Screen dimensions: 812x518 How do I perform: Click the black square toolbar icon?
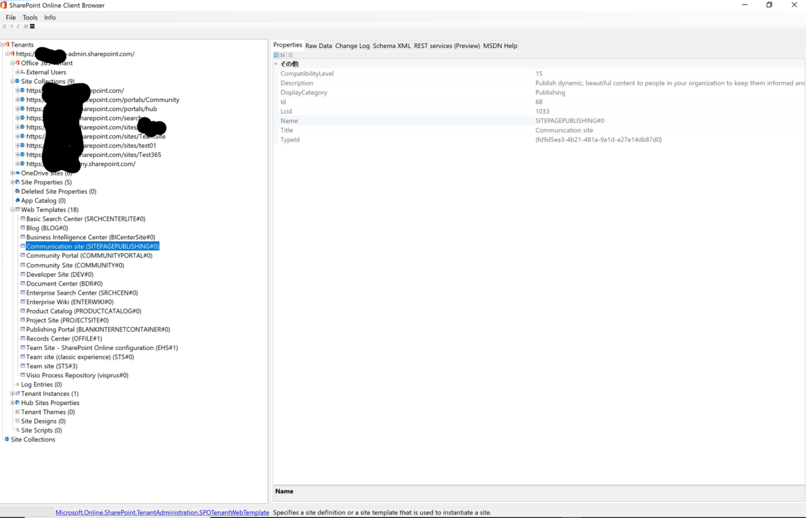[32, 26]
